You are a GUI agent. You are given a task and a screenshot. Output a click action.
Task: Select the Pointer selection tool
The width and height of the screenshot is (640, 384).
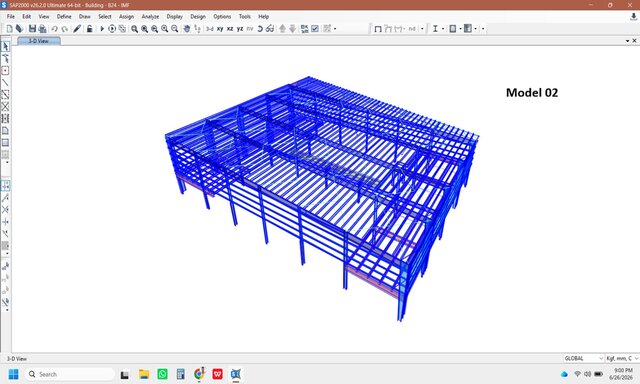tap(5, 47)
